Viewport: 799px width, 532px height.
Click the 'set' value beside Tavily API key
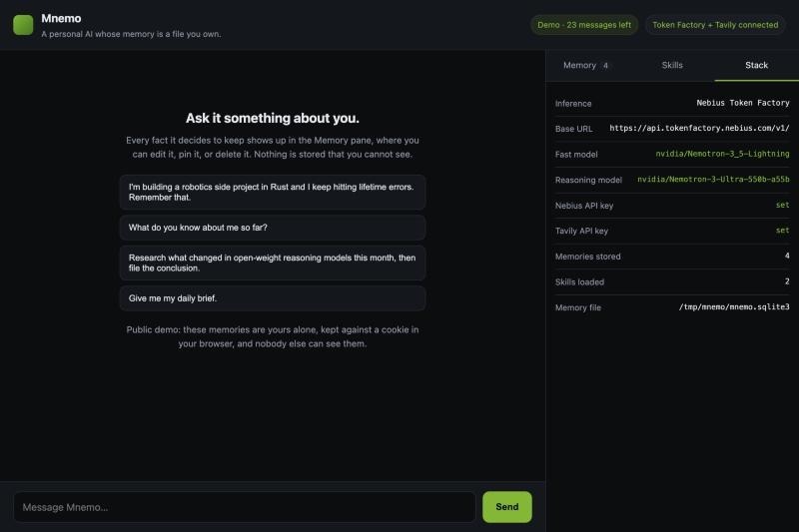[783, 231]
